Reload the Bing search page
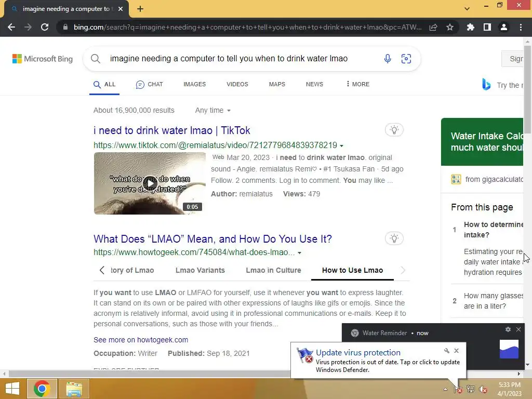Image resolution: width=532 pixels, height=399 pixels. tap(45, 27)
